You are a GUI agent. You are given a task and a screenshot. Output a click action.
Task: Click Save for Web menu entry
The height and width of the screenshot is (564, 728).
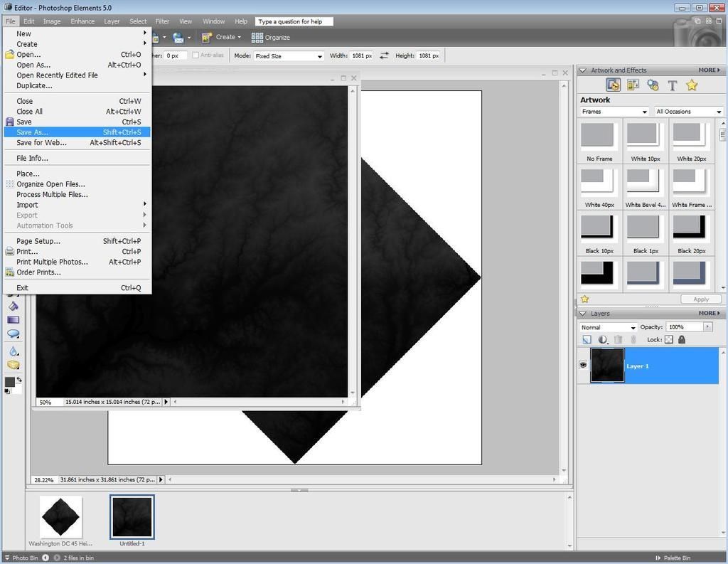41,143
